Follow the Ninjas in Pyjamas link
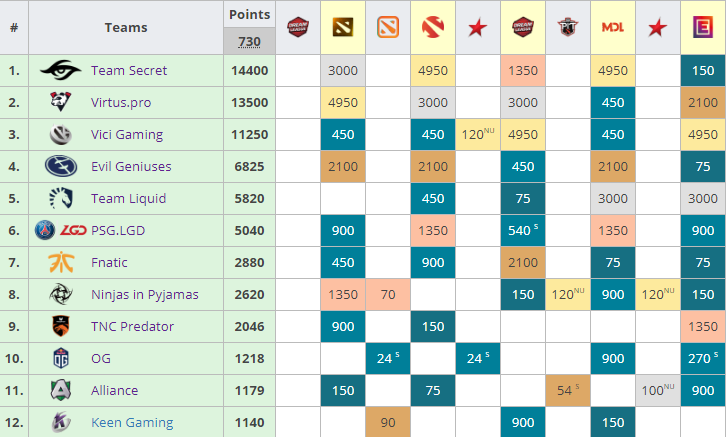728x437 pixels. (x=145, y=295)
